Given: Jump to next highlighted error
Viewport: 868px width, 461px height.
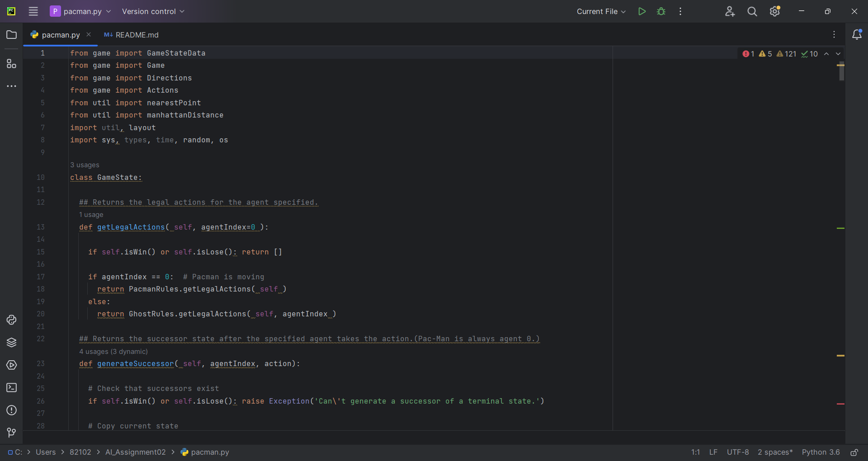Looking at the screenshot, I should 838,54.
